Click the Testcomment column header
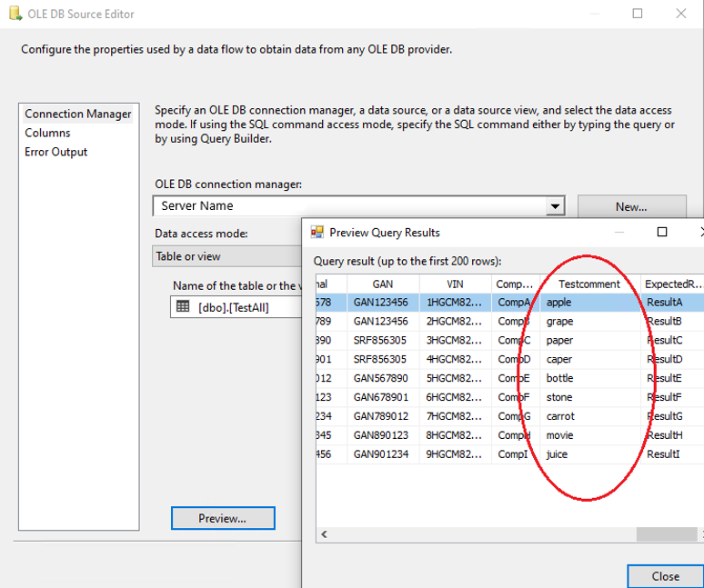 (589, 284)
